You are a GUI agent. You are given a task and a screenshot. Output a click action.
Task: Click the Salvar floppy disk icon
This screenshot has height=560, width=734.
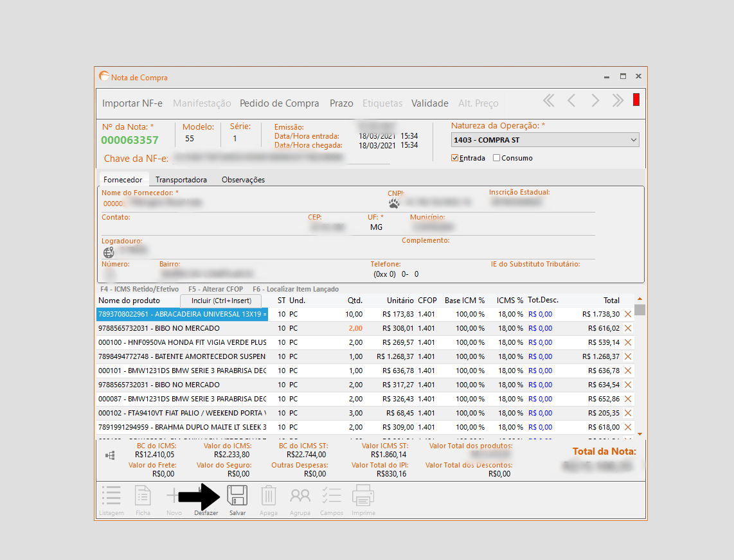tap(237, 496)
